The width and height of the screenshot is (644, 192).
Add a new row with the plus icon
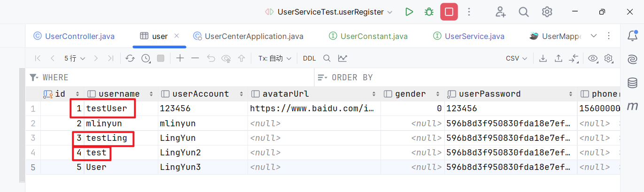(x=180, y=58)
